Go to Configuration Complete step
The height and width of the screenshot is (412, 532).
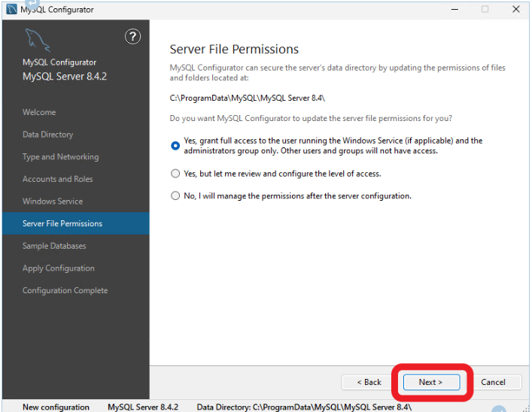click(x=65, y=290)
